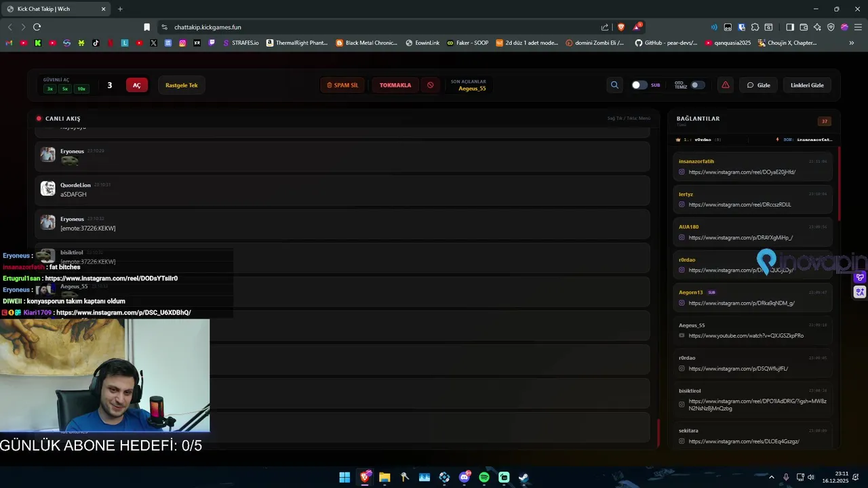Image resolution: width=868 pixels, height=488 pixels.
Task: Open the STRAFES.io bookmark
Action: pyautogui.click(x=241, y=43)
